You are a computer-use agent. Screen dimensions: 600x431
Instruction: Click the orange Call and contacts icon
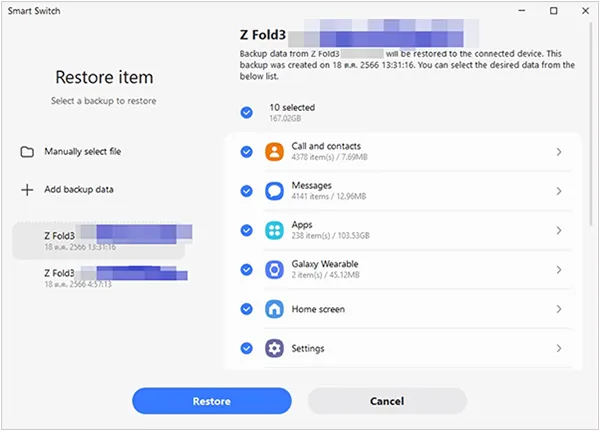click(274, 152)
